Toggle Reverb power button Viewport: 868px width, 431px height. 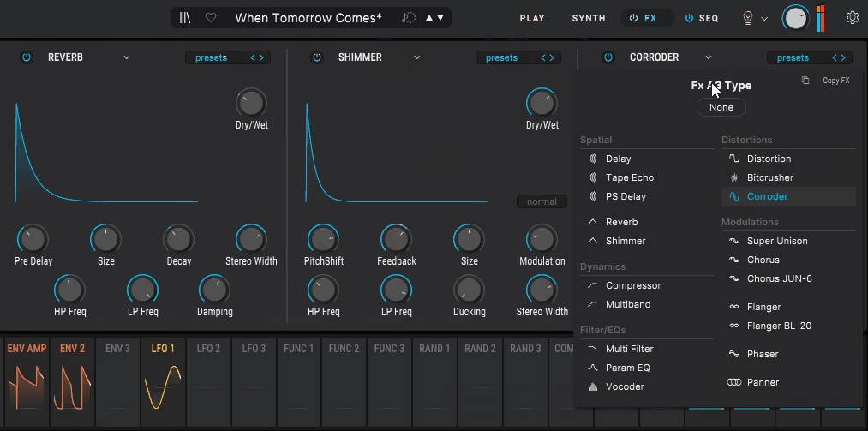click(27, 57)
